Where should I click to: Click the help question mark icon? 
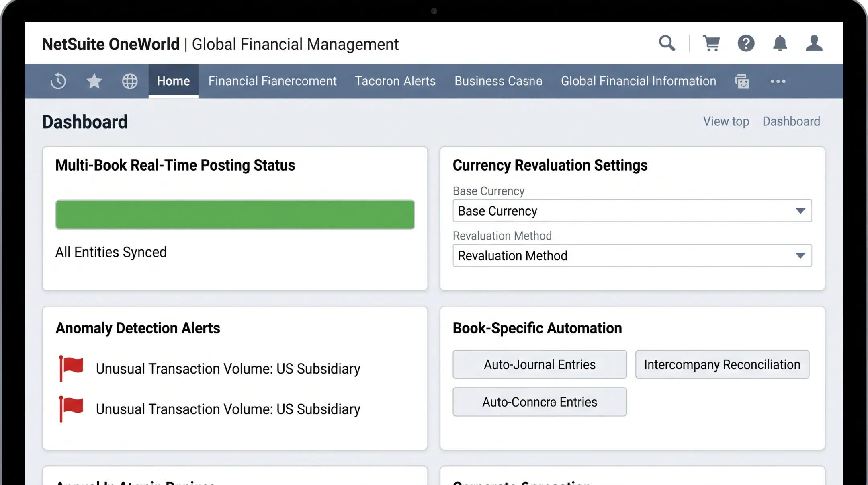(x=746, y=43)
